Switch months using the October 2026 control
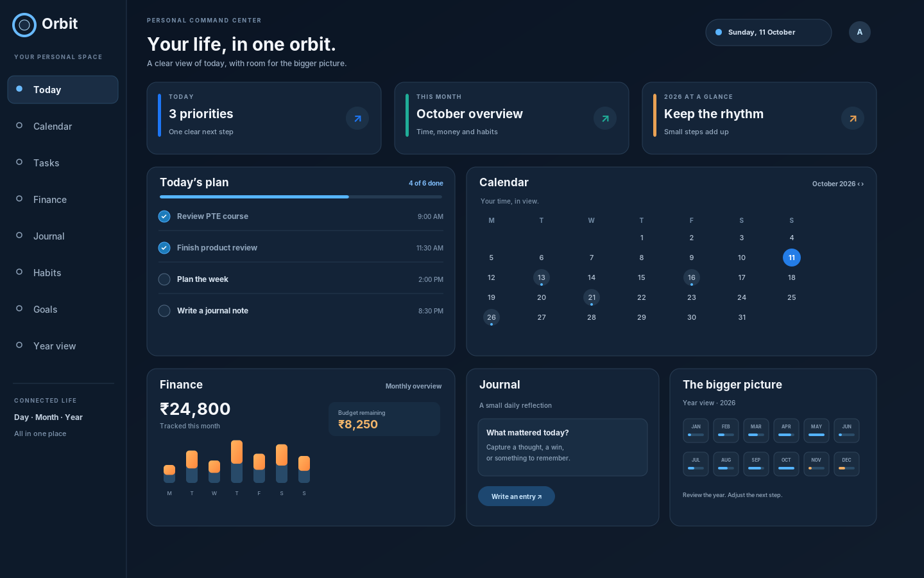This screenshot has height=578, width=924. 837,184
